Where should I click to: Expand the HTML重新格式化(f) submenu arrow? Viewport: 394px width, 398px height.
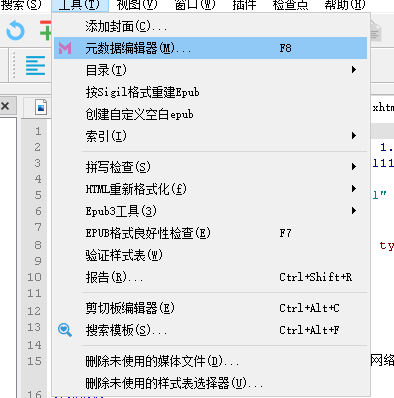(354, 189)
